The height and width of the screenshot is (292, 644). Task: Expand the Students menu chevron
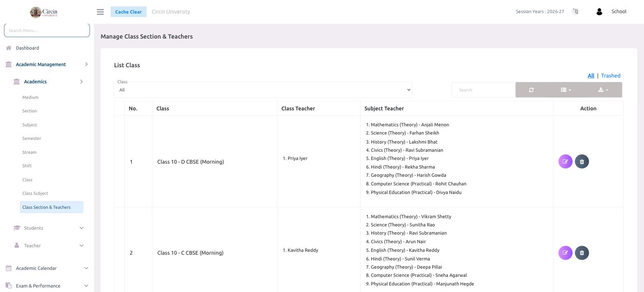81,228
